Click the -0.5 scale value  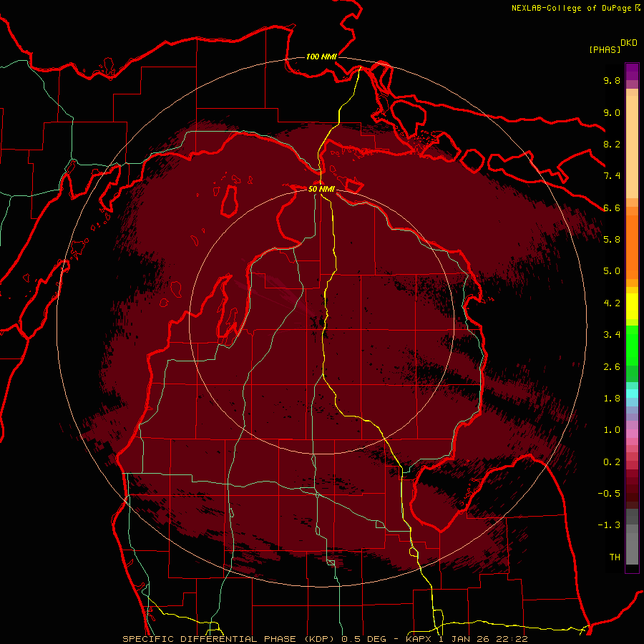click(609, 494)
